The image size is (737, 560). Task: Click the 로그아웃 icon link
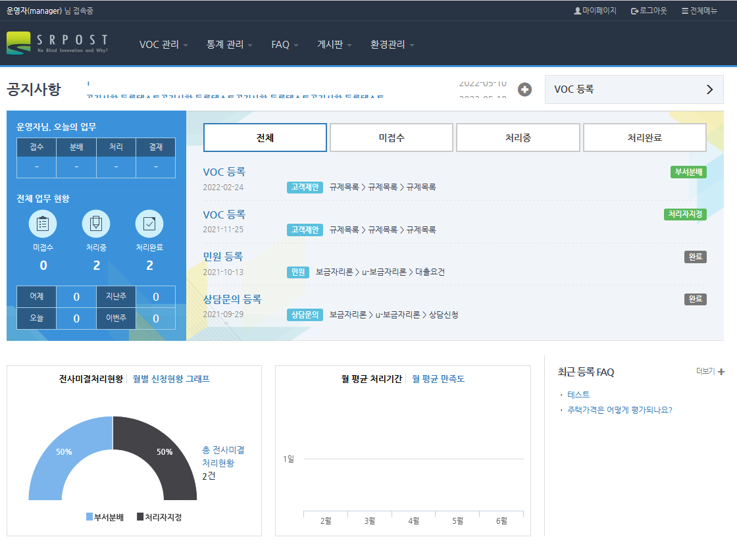pyautogui.click(x=649, y=11)
